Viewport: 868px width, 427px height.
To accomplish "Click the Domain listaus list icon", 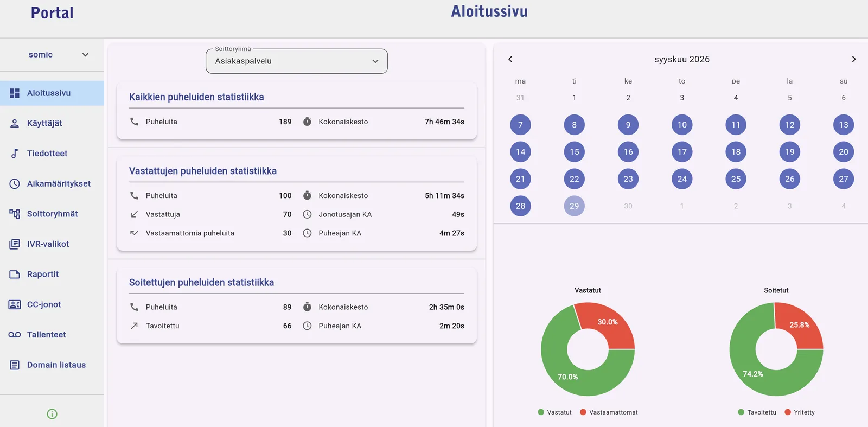I will pos(15,365).
